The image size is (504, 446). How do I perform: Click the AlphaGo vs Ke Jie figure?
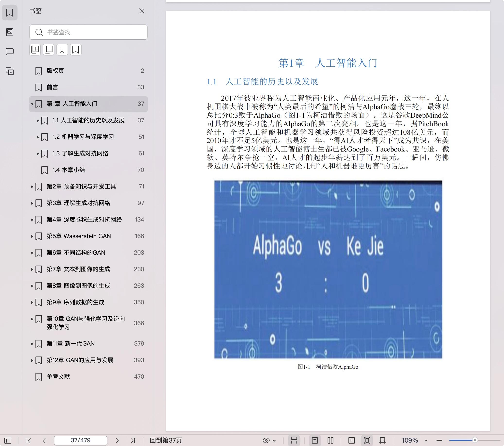coord(328,269)
